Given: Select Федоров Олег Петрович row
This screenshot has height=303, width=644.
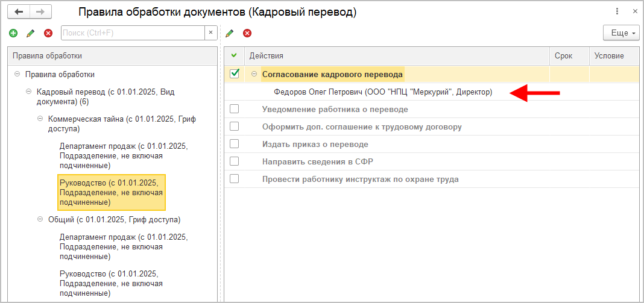Looking at the screenshot, I should coord(382,92).
